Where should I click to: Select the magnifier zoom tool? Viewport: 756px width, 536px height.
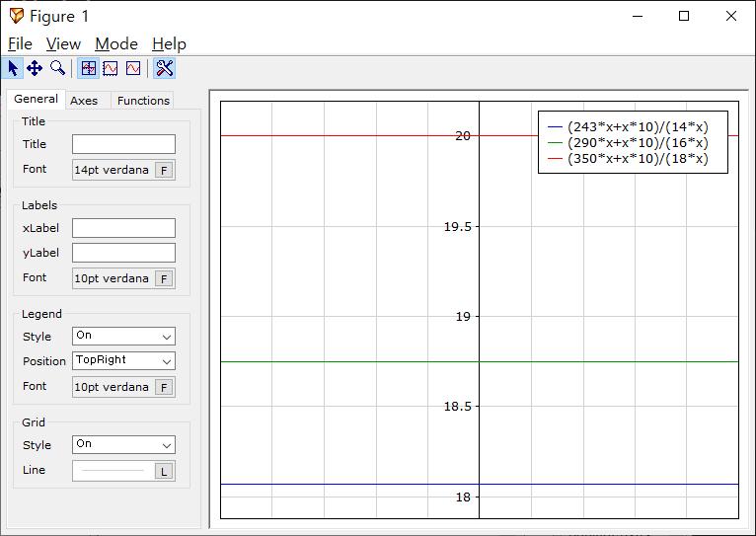tap(57, 68)
